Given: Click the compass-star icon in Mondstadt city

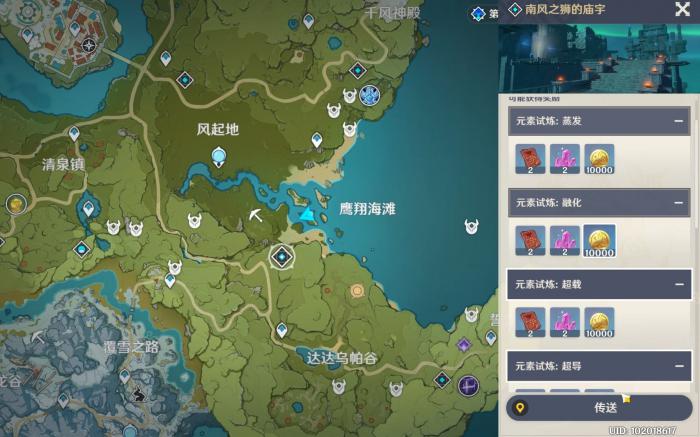Looking at the screenshot, I should tap(89, 46).
